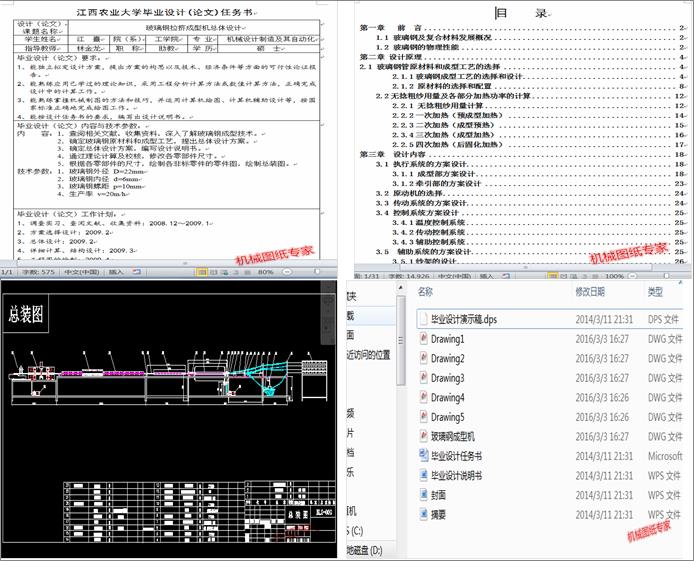
Task: Click '1.1 玻璃钢及复合材料发展概况' contents entry
Action: (x=434, y=38)
